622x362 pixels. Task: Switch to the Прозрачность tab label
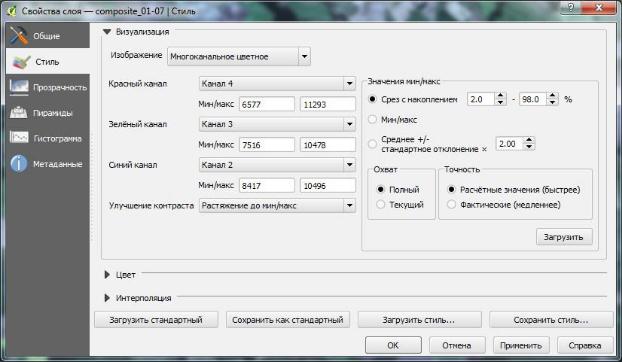(x=60, y=88)
